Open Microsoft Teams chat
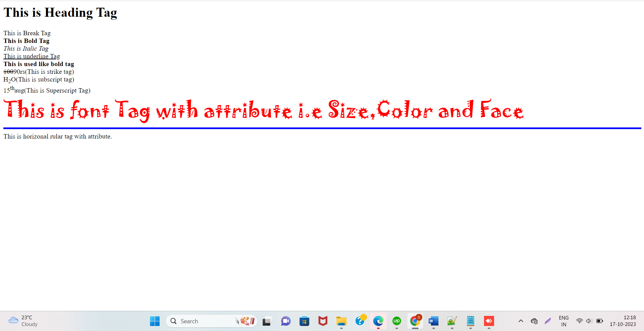The image size is (644, 331). pyautogui.click(x=285, y=321)
